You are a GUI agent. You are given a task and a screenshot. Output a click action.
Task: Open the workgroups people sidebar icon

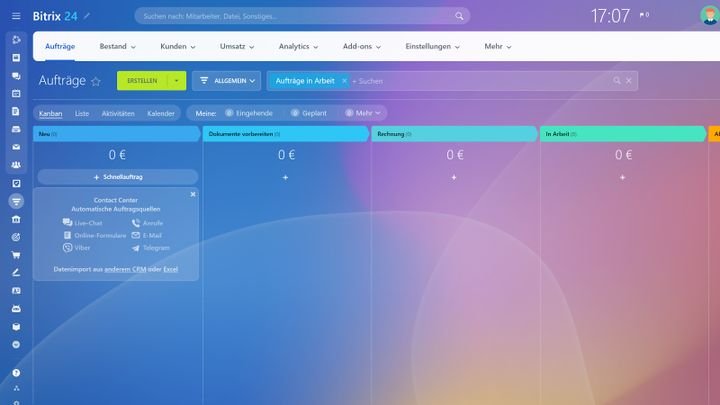(x=16, y=165)
